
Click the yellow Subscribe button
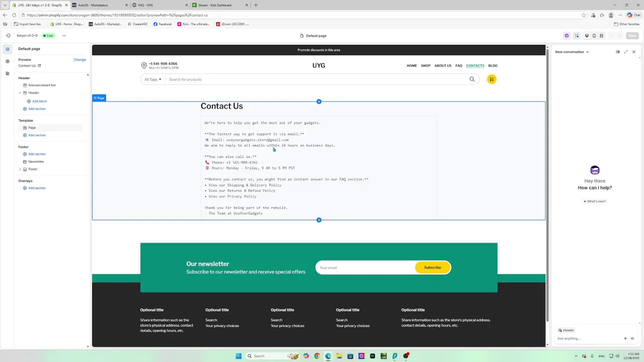[433, 267]
